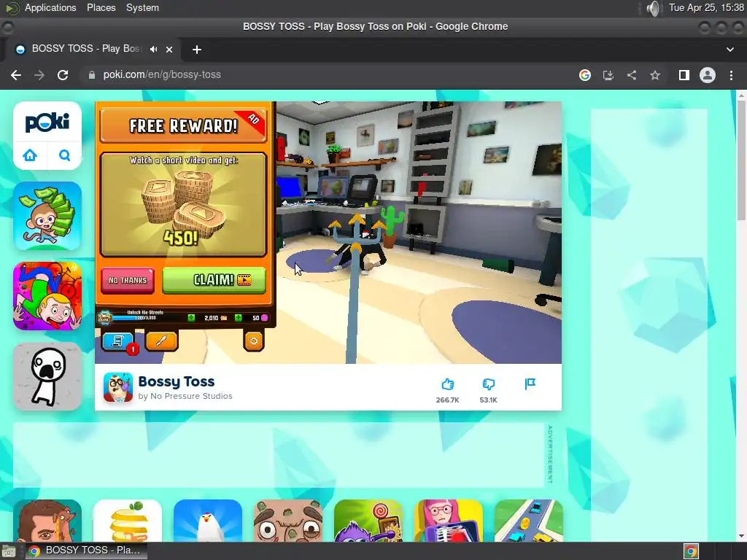Open the quest scroll button with badge

tap(118, 341)
